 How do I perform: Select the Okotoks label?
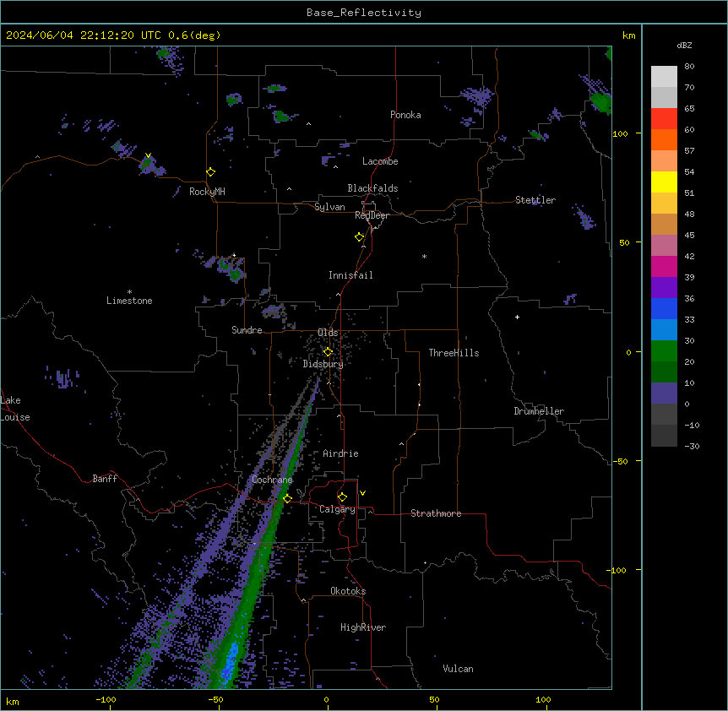348,591
